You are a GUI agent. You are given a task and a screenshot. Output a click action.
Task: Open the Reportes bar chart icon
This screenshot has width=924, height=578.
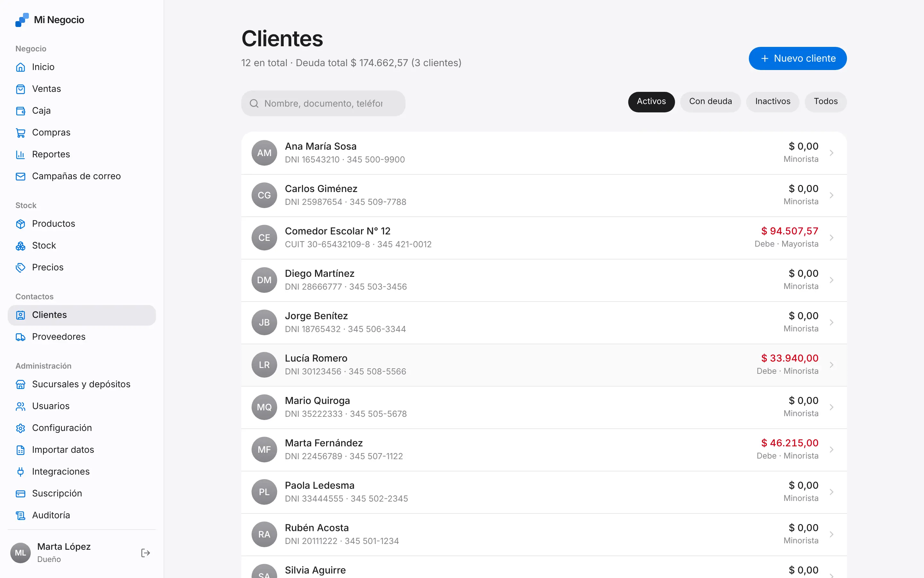21,154
